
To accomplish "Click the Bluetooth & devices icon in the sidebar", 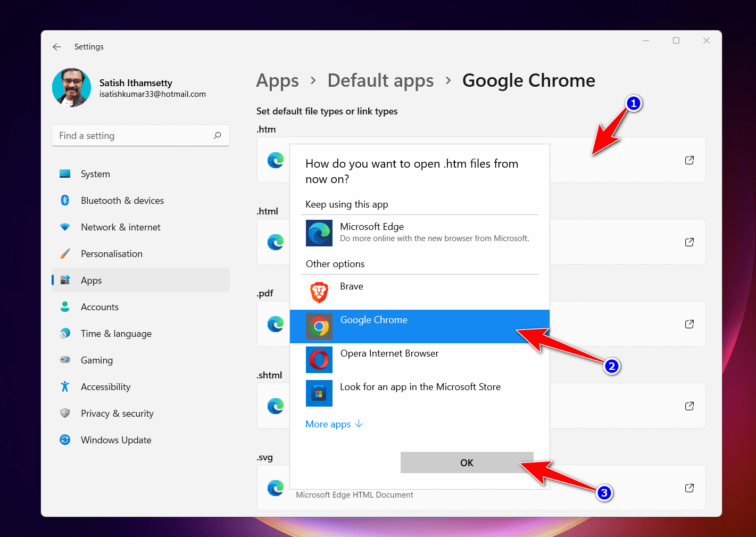I will [x=64, y=200].
